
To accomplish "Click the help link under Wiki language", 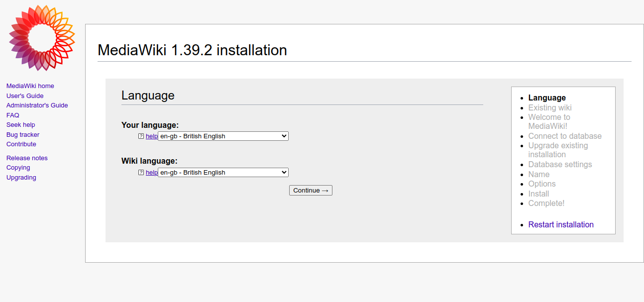I will (151, 173).
